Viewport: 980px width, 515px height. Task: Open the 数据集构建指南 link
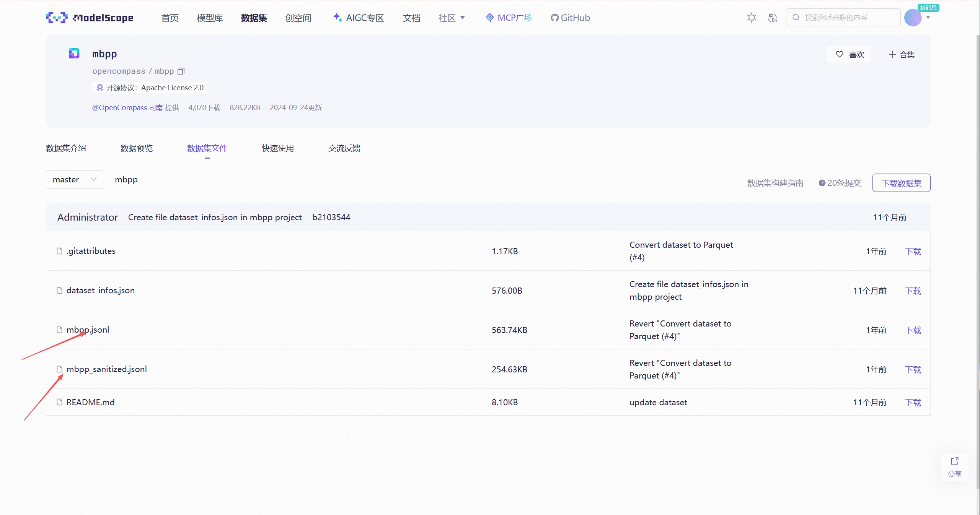coord(775,183)
